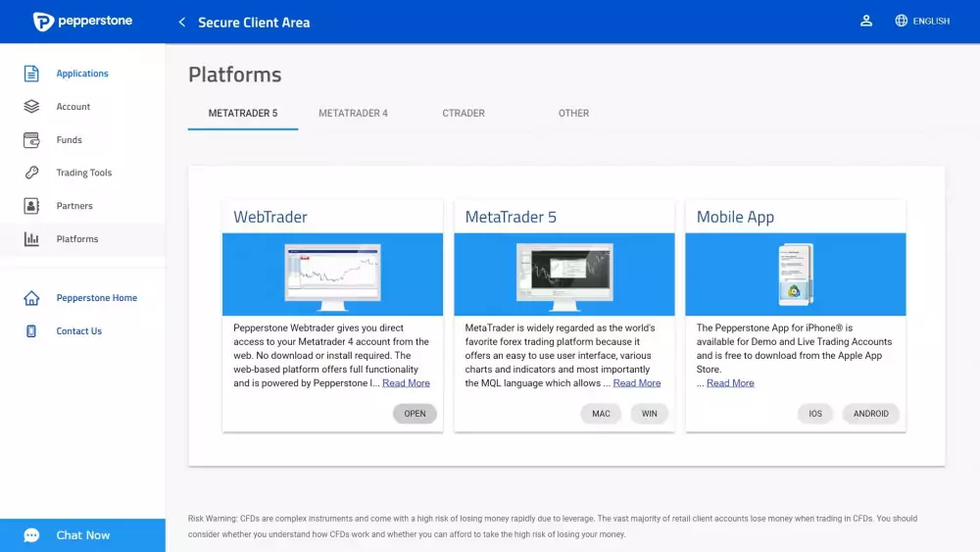Open Trading Tools menu item
Screen dimensions: 980x552
(83, 173)
